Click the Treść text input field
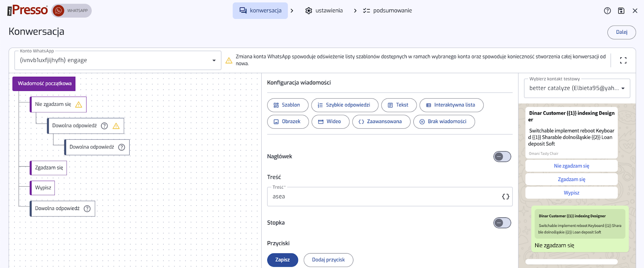This screenshot has width=644, height=268. tap(382, 197)
